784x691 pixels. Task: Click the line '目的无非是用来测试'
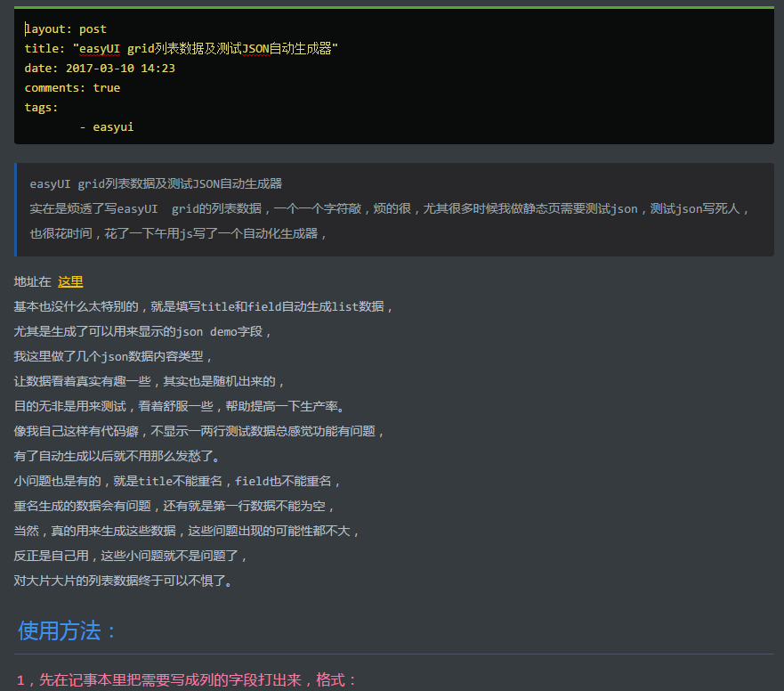tap(179, 406)
